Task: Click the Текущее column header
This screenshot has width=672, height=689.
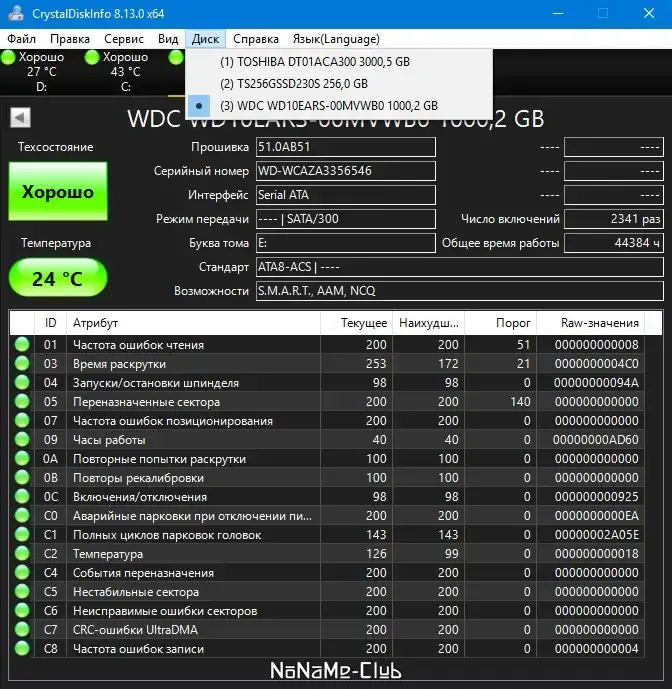Action: [x=356, y=323]
